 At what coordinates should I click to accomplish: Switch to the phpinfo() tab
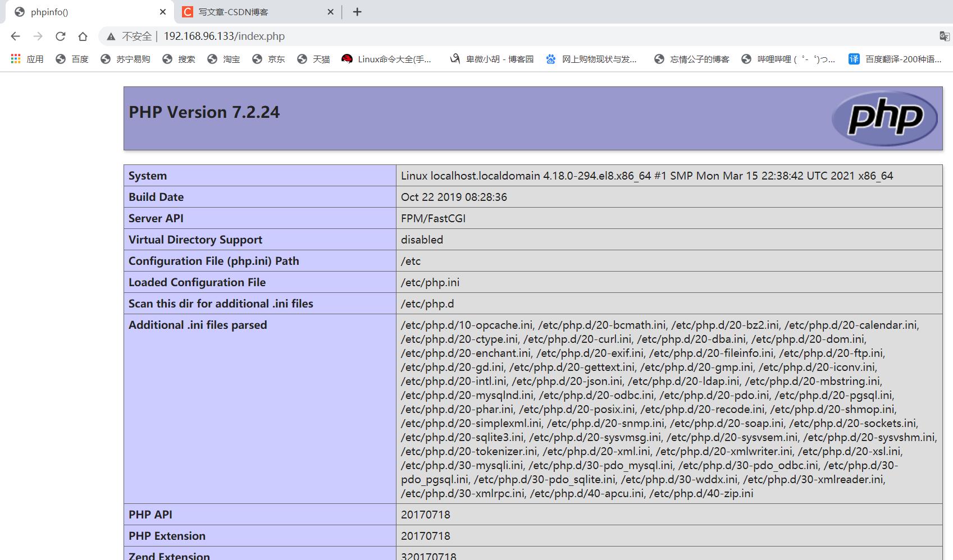(x=90, y=12)
